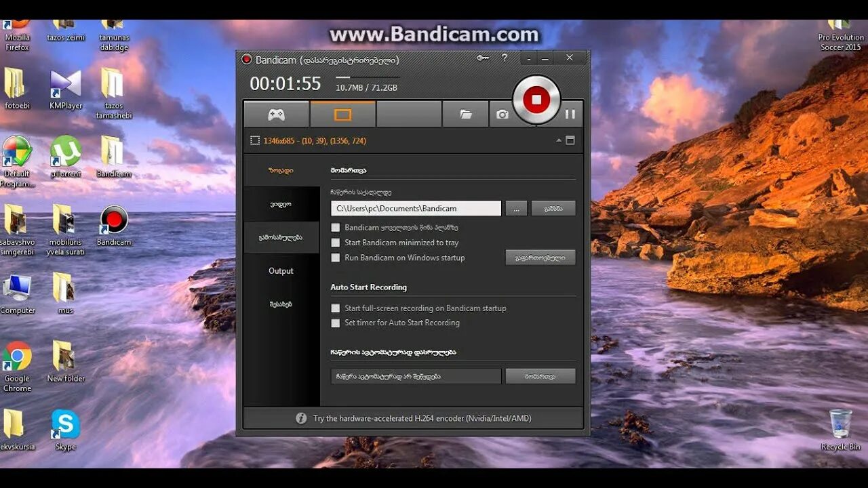Open mobiluris yvela surati folder
868x488 pixels.
coord(66,230)
